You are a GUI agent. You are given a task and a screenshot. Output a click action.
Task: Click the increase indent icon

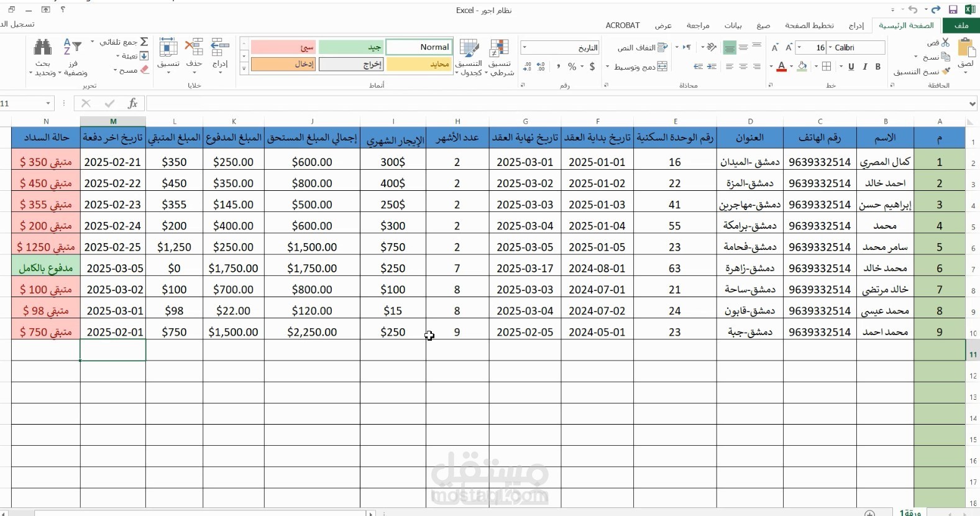698,67
